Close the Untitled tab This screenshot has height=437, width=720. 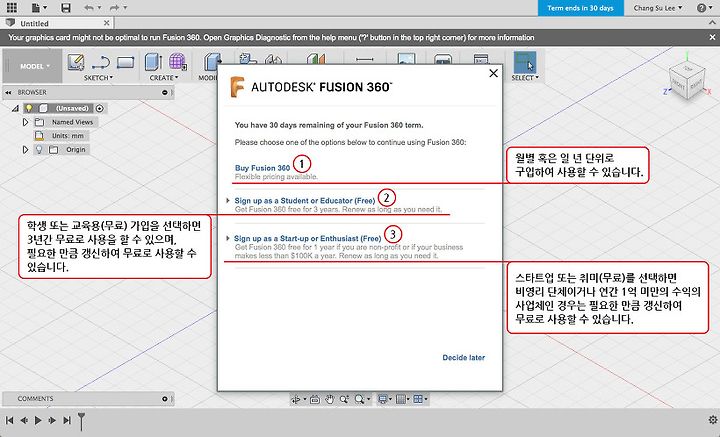107,22
